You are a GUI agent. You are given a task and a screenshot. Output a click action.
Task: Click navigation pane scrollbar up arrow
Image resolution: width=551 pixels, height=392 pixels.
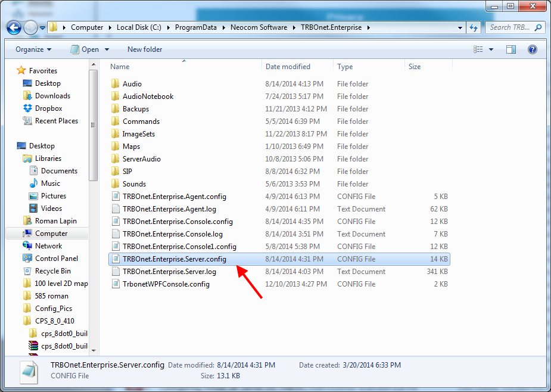point(94,65)
